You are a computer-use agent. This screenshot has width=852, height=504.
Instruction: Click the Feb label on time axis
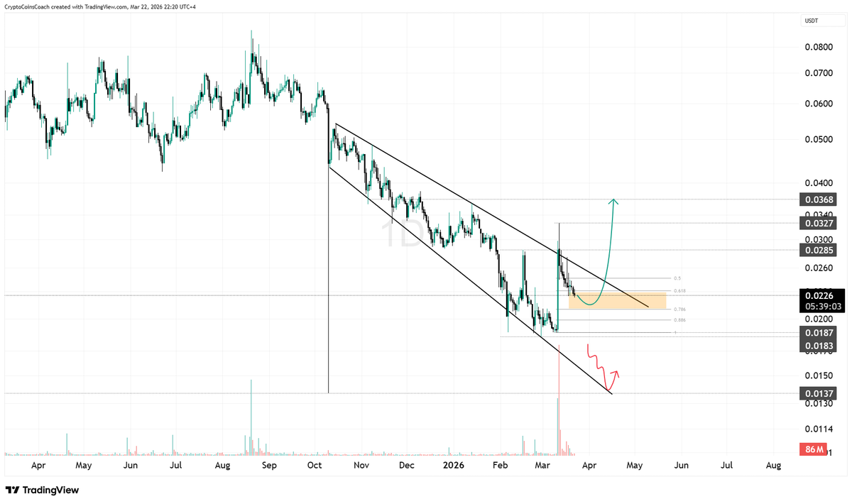[x=500, y=466]
